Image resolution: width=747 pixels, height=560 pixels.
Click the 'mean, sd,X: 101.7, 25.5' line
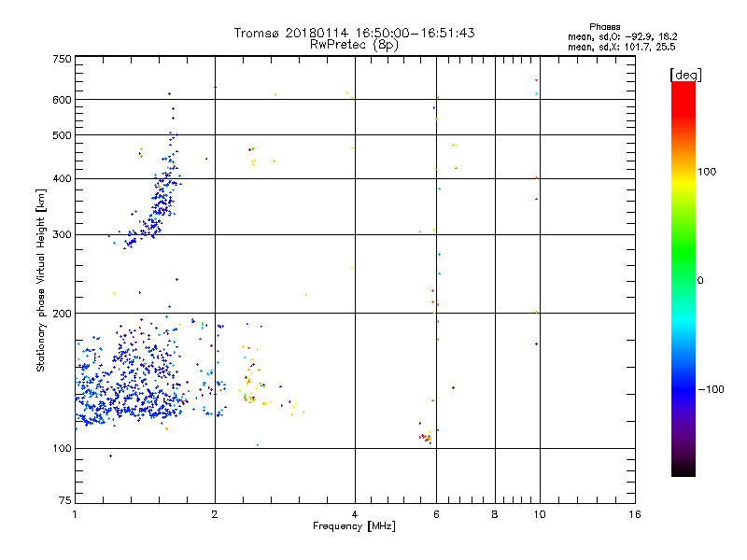tap(621, 47)
